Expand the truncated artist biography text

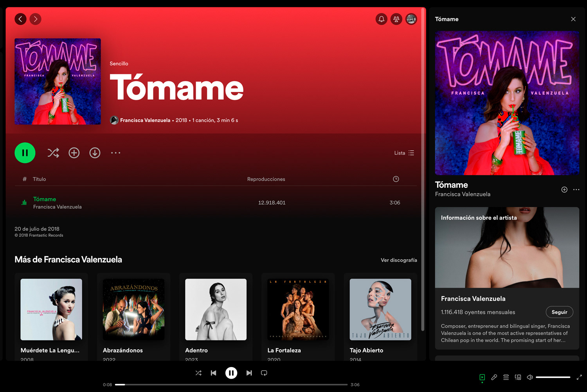(505, 333)
